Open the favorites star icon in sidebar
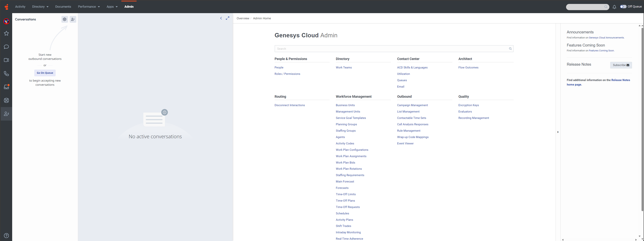Screen dimensions: 644x241 click(6, 33)
